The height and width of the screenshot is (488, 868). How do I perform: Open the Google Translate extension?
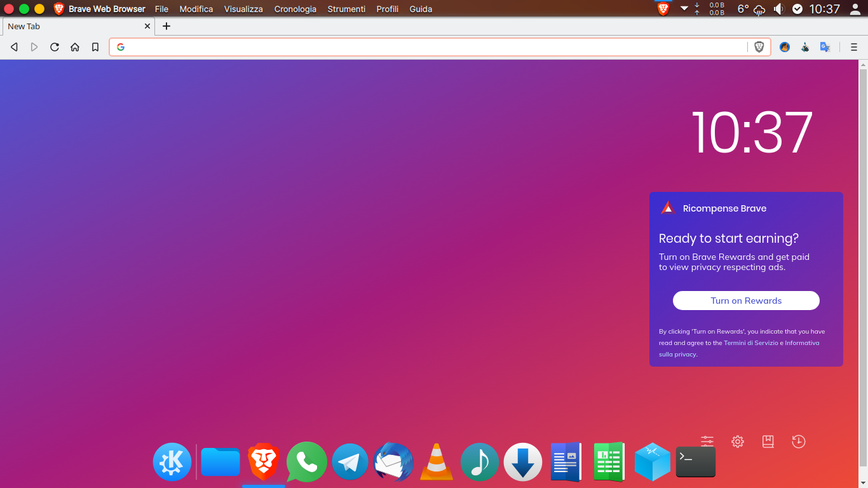pos(825,47)
